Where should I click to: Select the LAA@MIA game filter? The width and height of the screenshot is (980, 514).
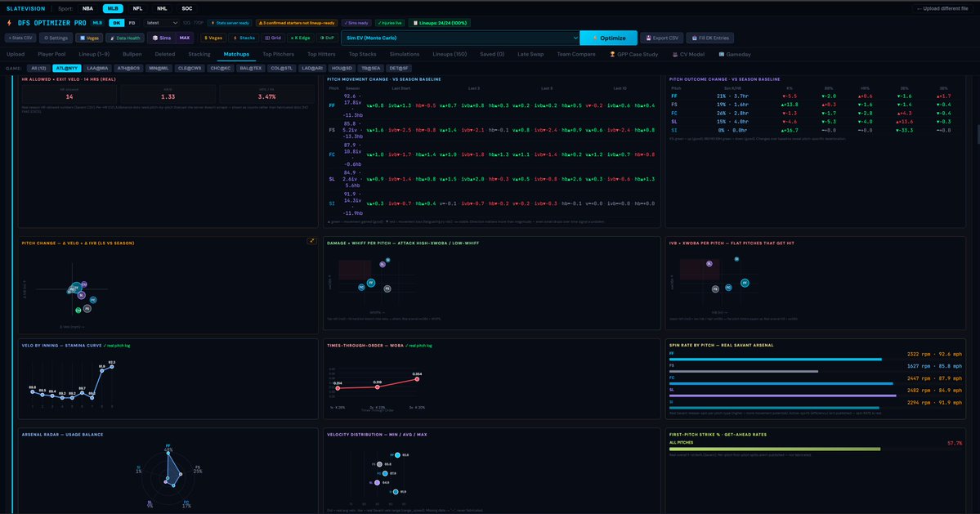tap(97, 68)
